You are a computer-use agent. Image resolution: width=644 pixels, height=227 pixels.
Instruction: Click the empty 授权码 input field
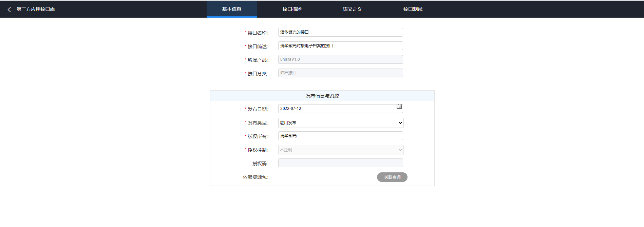click(x=340, y=163)
